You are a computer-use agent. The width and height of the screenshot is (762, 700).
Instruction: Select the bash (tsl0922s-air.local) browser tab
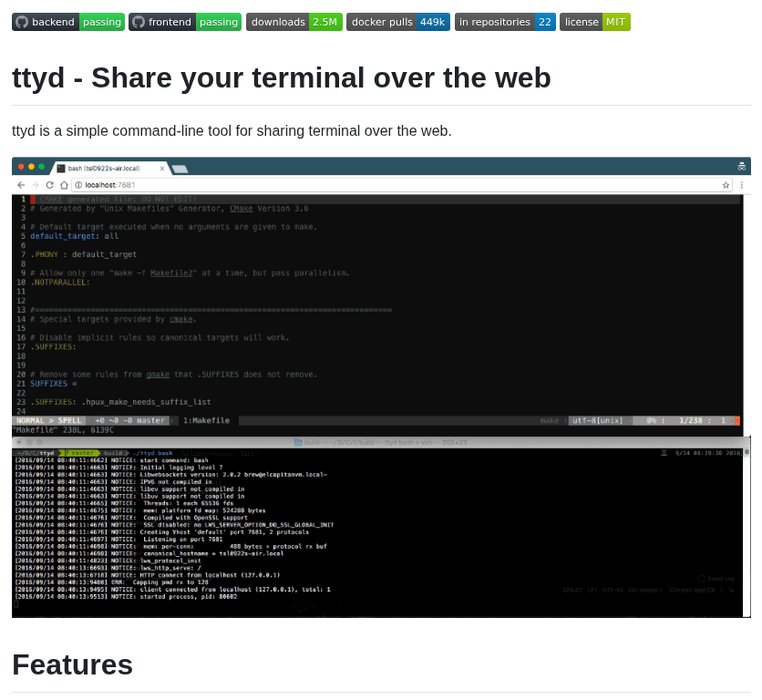[105, 168]
